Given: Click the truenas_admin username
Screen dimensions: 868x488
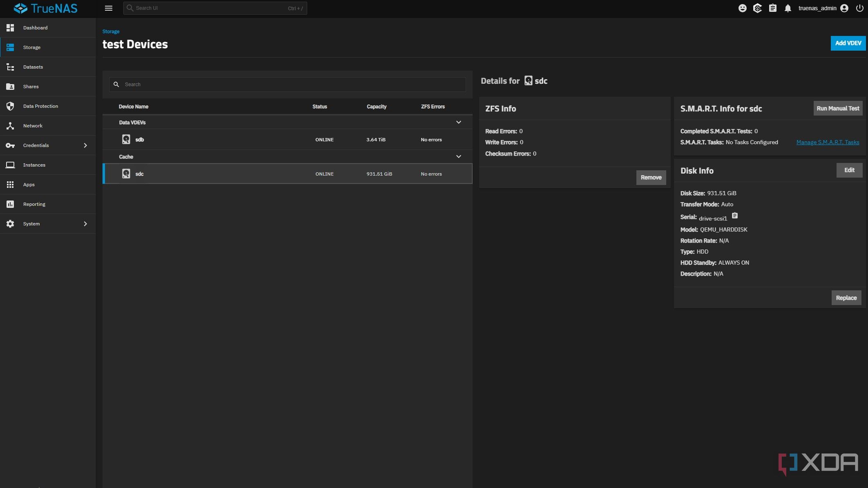Looking at the screenshot, I should pyautogui.click(x=817, y=8).
